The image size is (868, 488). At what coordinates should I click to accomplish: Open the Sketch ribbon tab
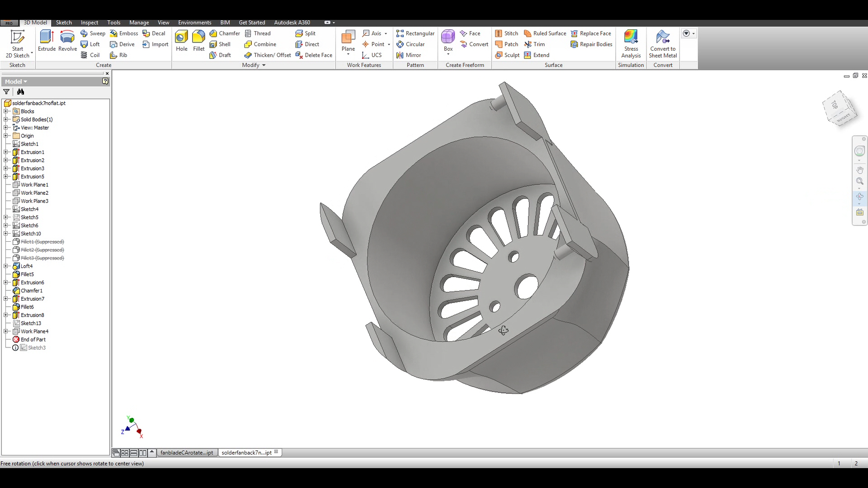64,23
